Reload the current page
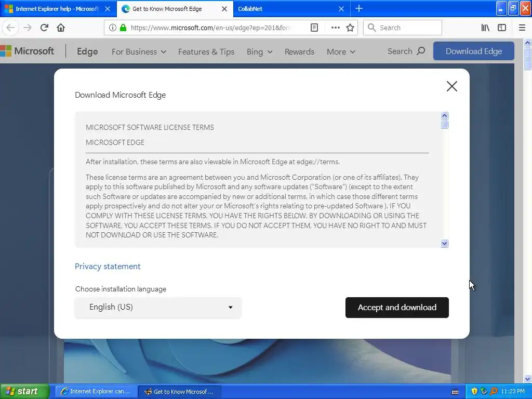The width and height of the screenshot is (532, 399). [44, 28]
